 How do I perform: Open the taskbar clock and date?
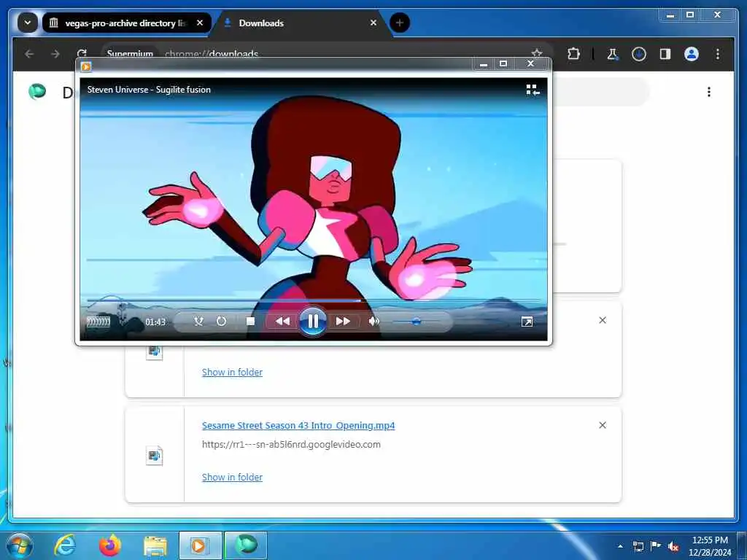710,546
